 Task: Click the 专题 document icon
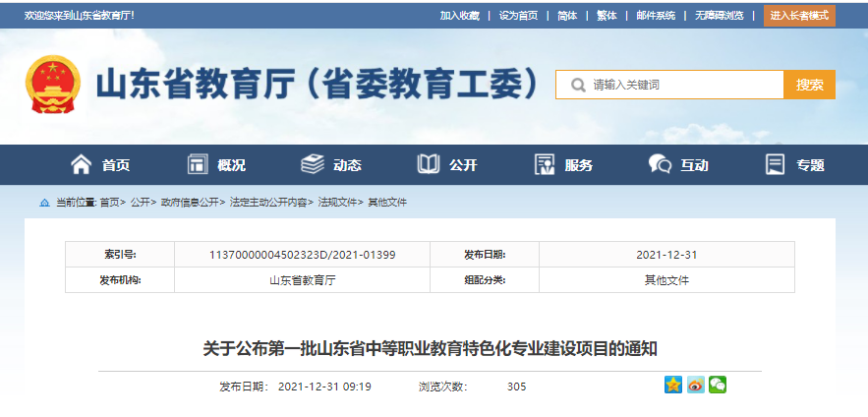[775, 164]
